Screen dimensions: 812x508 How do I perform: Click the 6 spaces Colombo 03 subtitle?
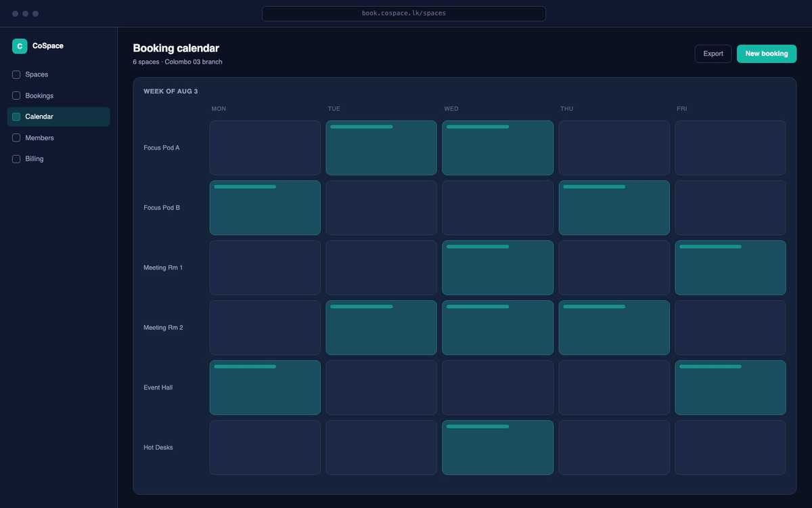(x=178, y=62)
